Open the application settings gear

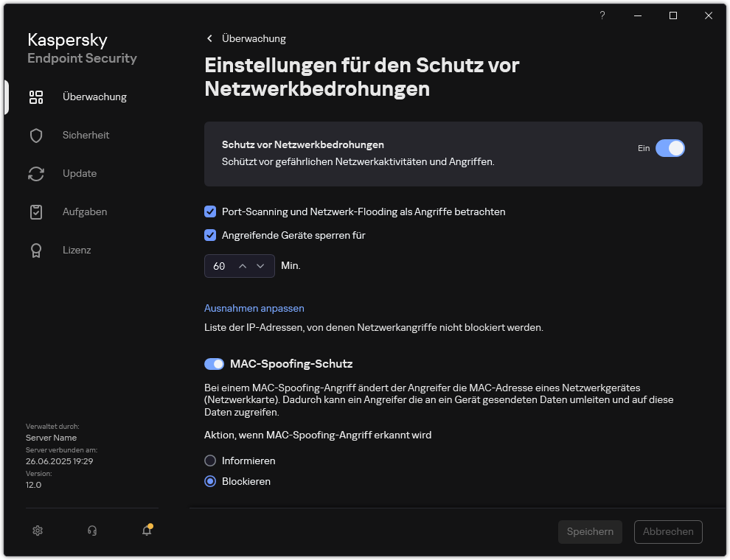click(37, 531)
